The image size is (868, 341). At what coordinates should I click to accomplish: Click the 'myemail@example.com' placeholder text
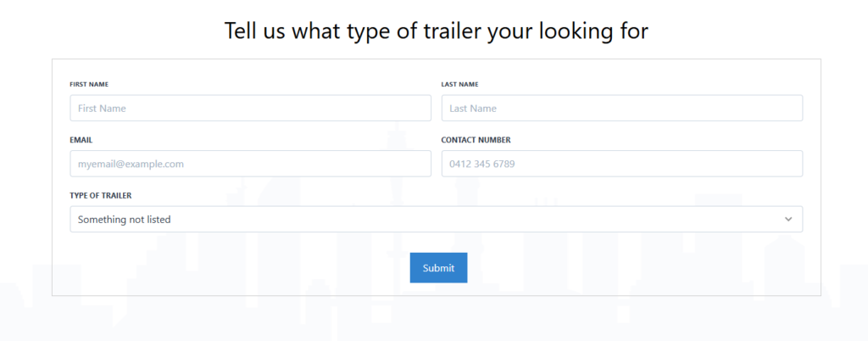(x=131, y=165)
